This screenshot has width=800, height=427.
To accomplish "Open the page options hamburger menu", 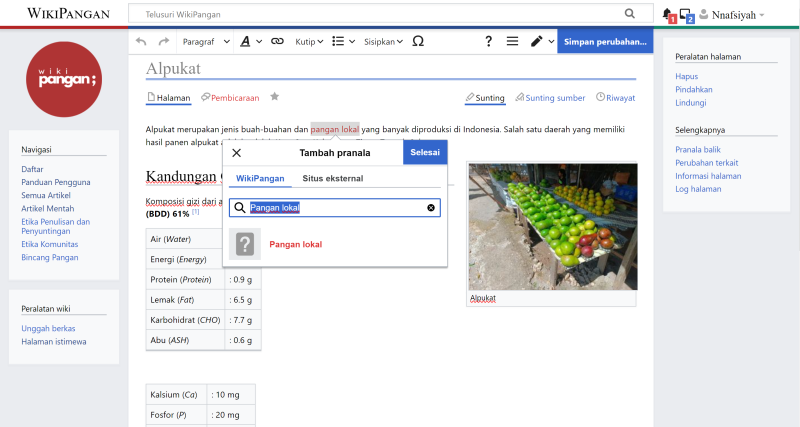I will tap(512, 41).
